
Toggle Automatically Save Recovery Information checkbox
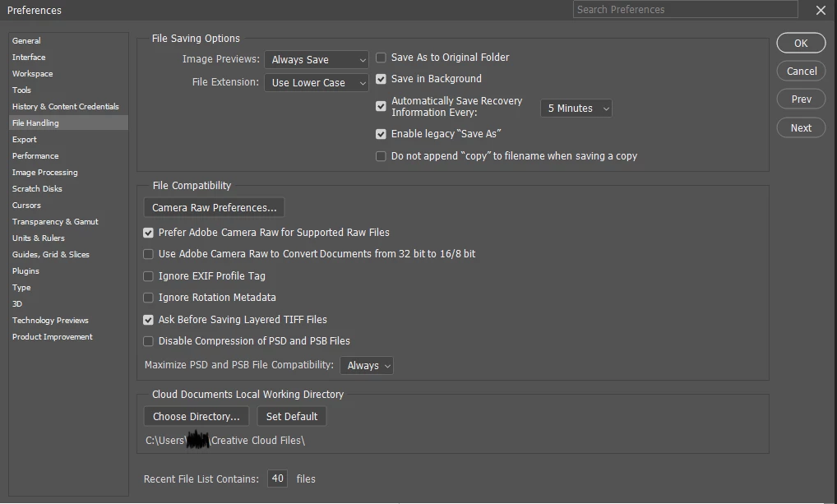pos(381,106)
